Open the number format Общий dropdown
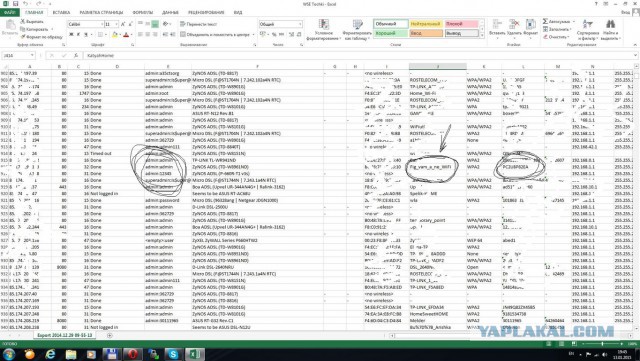 [x=300, y=25]
